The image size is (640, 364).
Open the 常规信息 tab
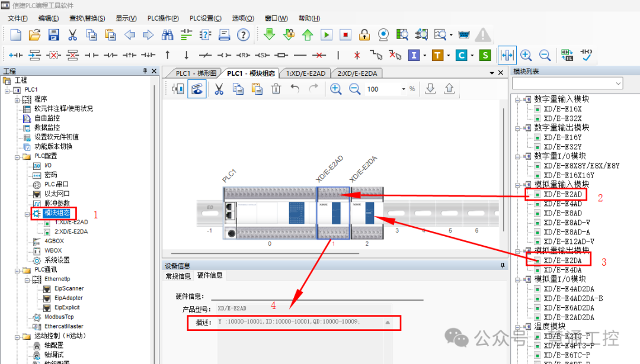point(178,276)
